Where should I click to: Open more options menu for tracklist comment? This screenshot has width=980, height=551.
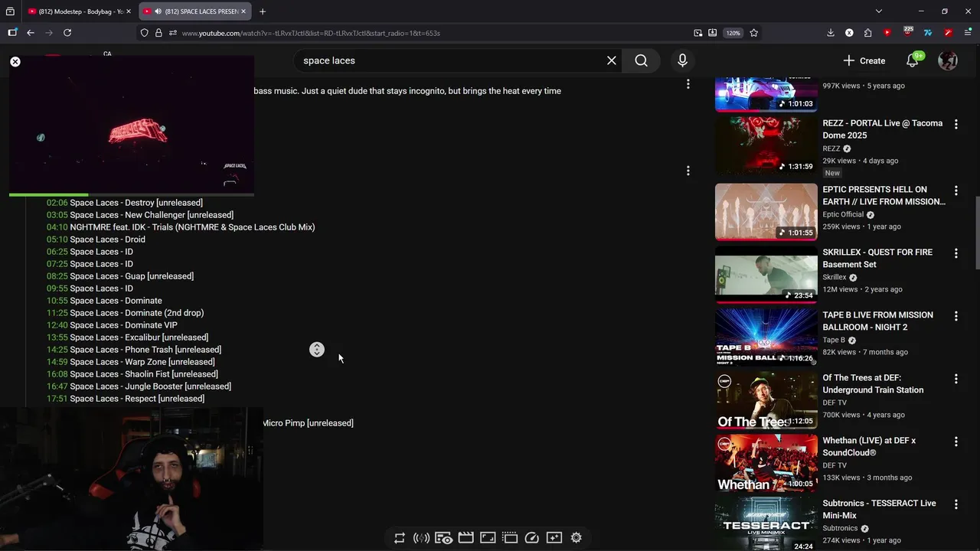point(688,171)
